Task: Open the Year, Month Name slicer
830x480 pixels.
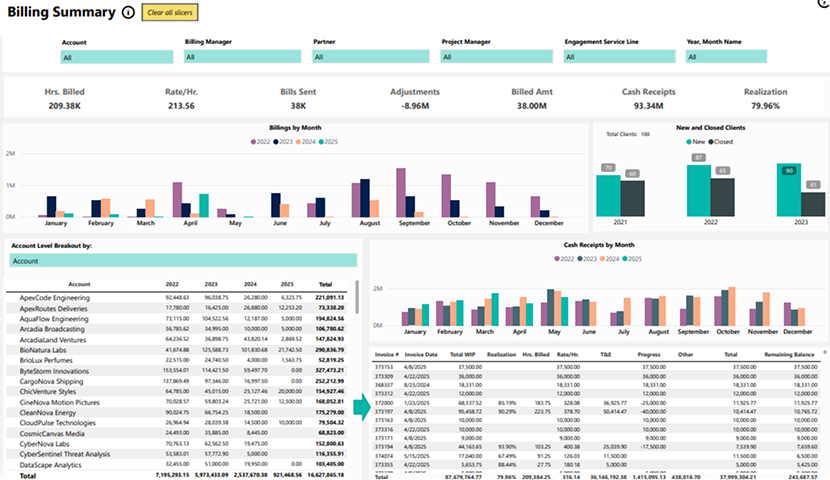Action: point(748,58)
